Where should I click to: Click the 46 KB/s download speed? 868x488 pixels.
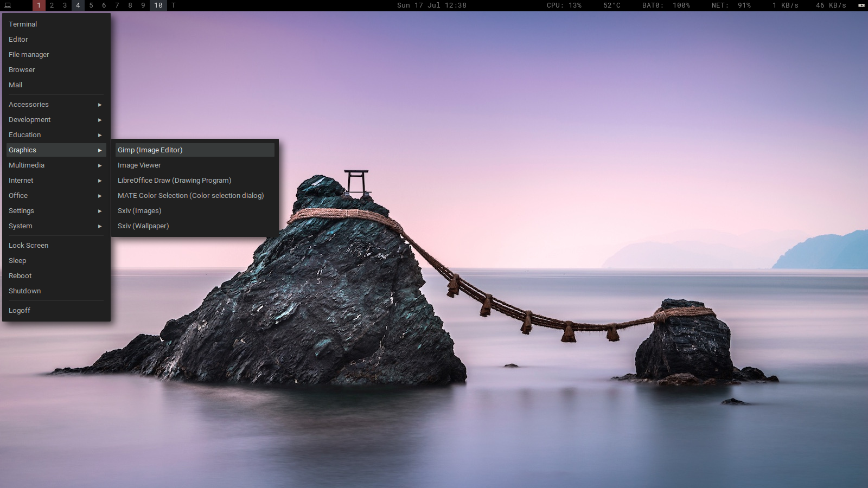pyautogui.click(x=831, y=5)
